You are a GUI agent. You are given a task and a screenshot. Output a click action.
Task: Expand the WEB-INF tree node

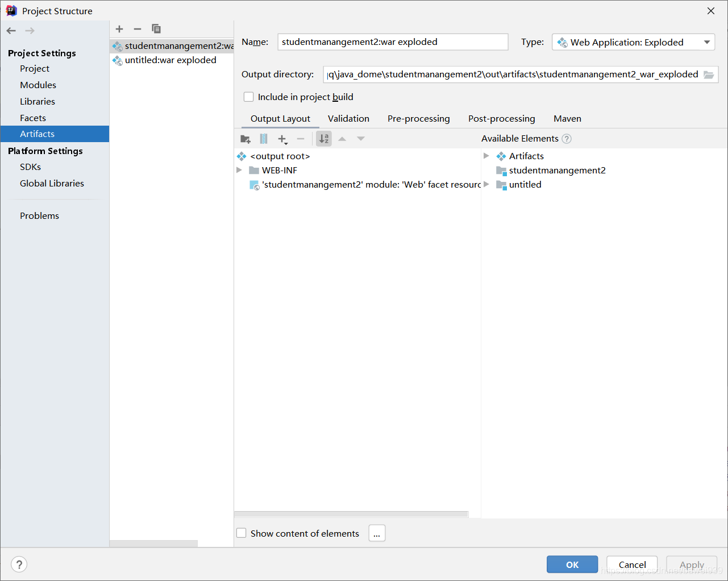[x=239, y=170]
